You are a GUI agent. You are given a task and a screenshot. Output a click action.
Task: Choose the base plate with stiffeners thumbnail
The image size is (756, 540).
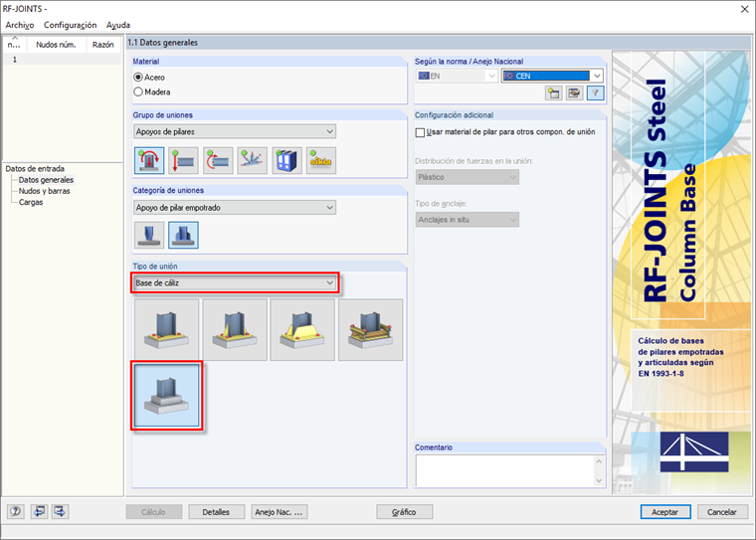point(235,330)
